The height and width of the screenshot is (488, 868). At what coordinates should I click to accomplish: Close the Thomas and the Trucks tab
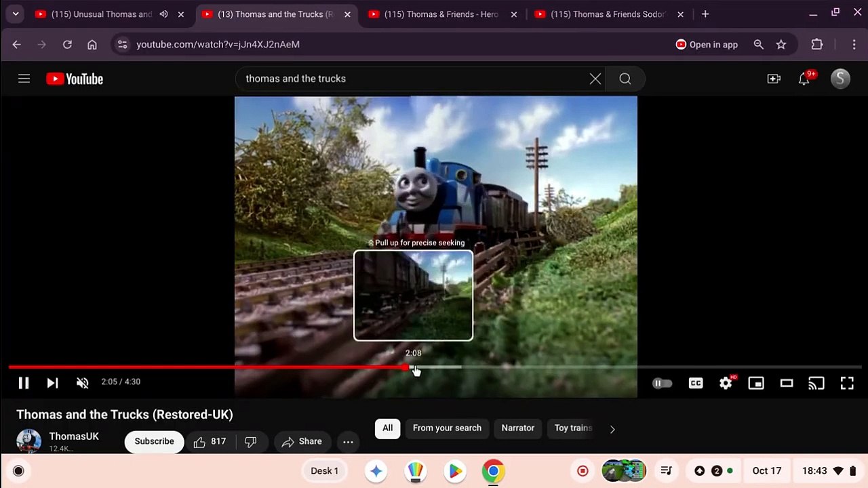pos(347,14)
